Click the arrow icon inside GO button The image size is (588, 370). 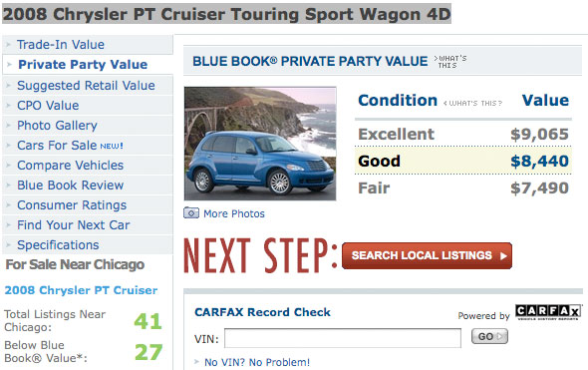coord(500,336)
